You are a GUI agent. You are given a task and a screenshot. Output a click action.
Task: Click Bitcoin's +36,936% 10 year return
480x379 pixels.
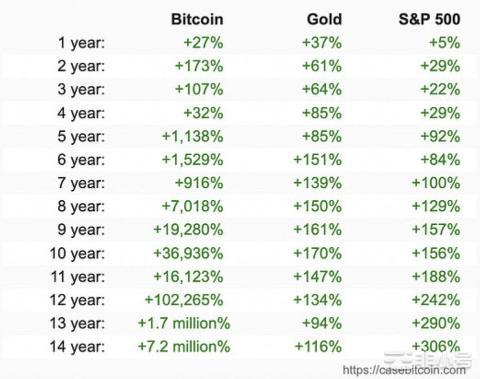[x=188, y=253]
